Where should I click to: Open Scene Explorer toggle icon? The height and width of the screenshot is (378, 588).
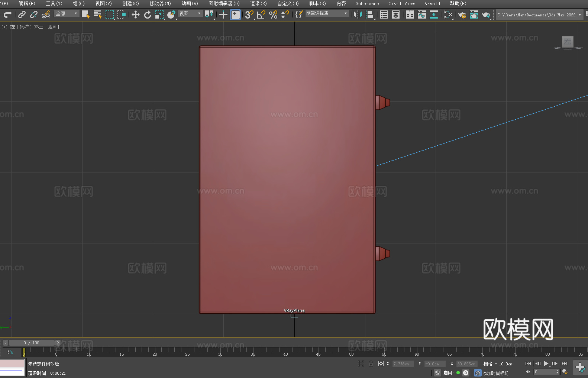tap(384, 14)
